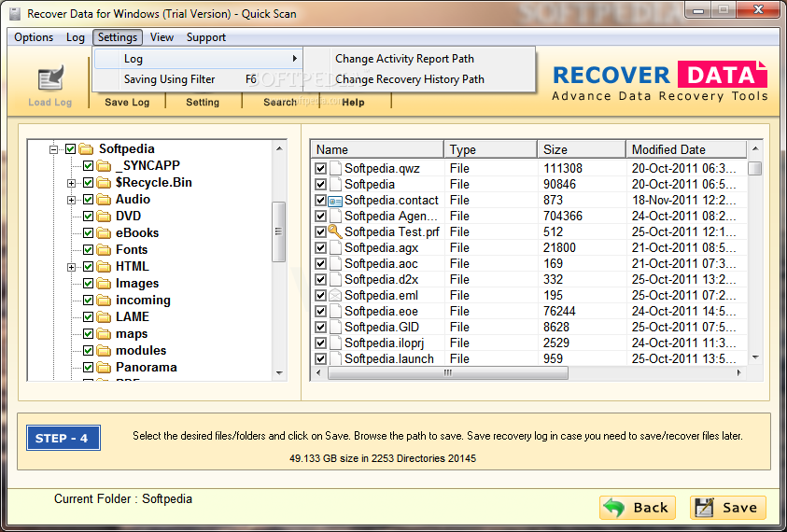The width and height of the screenshot is (787, 532).
Task: Toggle the eBooks folder checkbox
Action: [x=89, y=233]
